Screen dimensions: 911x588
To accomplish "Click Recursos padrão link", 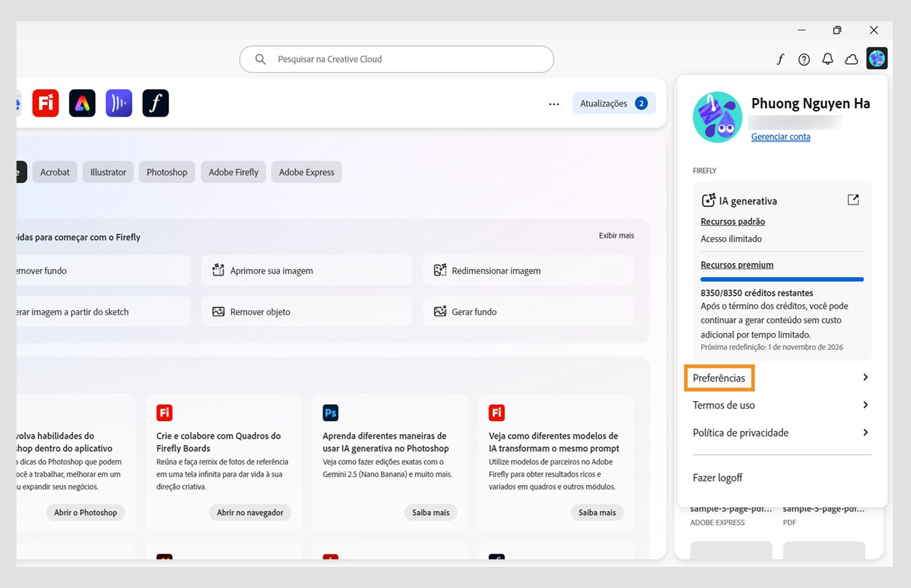I will pos(733,221).
